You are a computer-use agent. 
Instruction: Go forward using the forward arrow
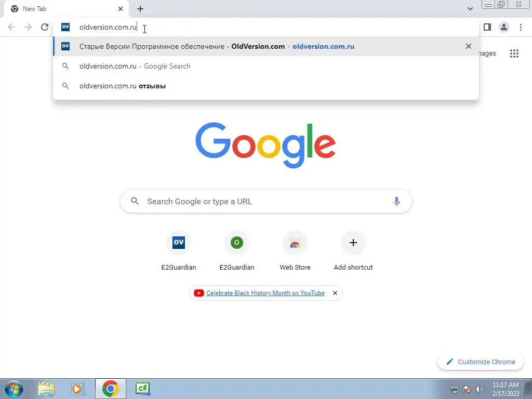(28, 27)
